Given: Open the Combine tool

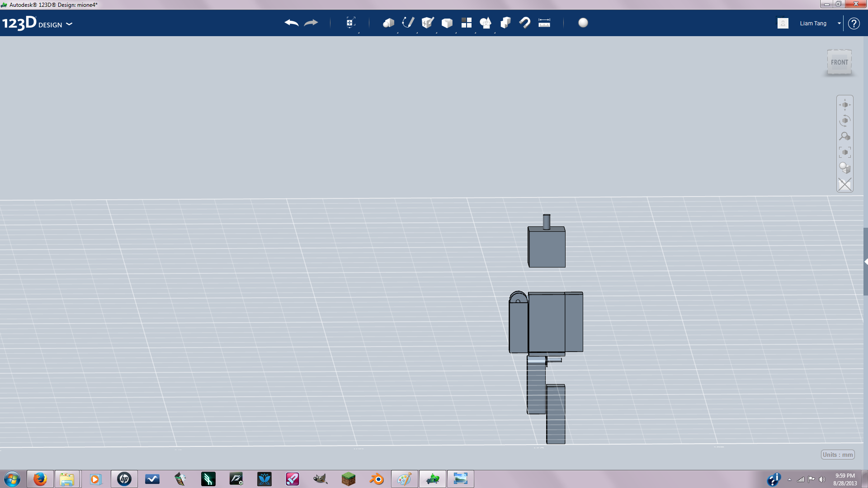Looking at the screenshot, I should pyautogui.click(x=505, y=23).
